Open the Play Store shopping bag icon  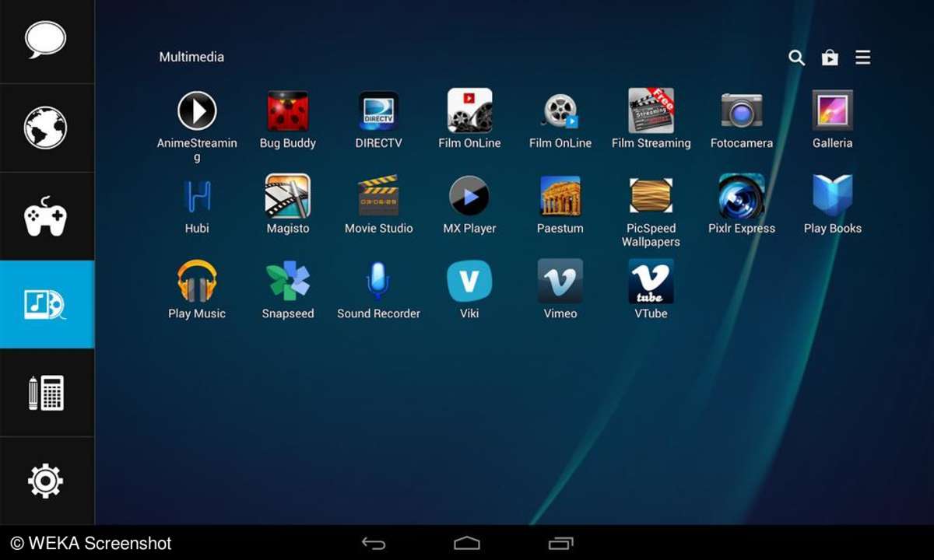pos(830,58)
